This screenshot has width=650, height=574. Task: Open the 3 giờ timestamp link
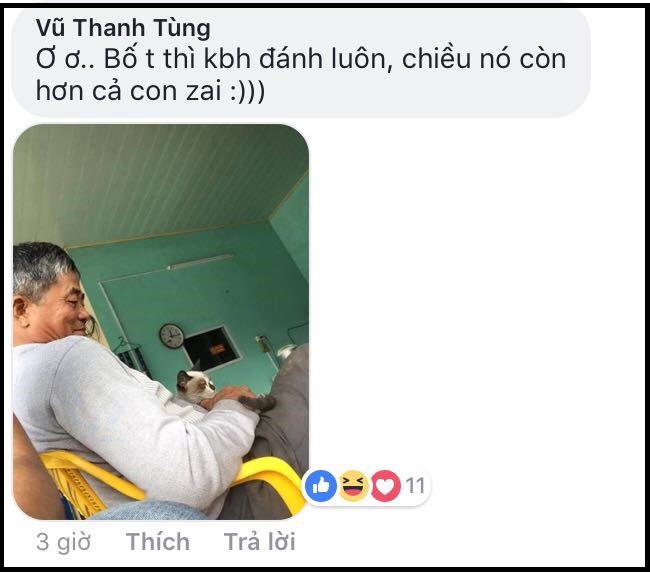pyautogui.click(x=63, y=542)
